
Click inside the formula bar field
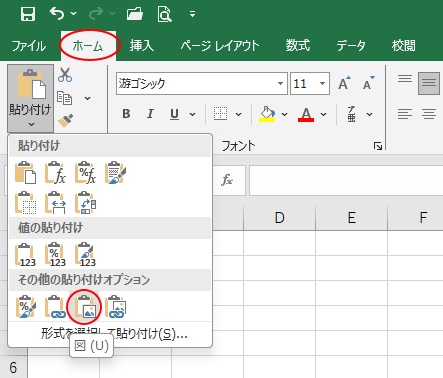click(346, 181)
